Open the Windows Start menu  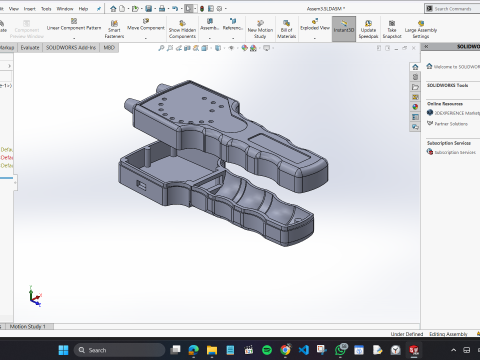tap(63, 350)
